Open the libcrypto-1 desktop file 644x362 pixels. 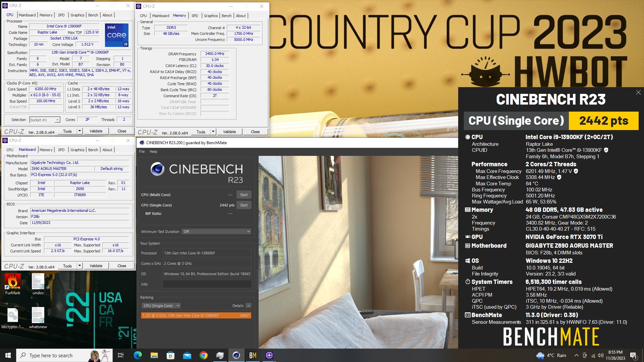click(13, 318)
